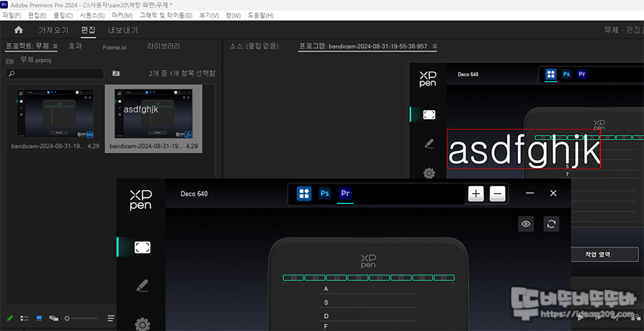Image resolution: width=644 pixels, height=331 pixels.
Task: Open the Frame.io panel tab
Action: (x=114, y=47)
